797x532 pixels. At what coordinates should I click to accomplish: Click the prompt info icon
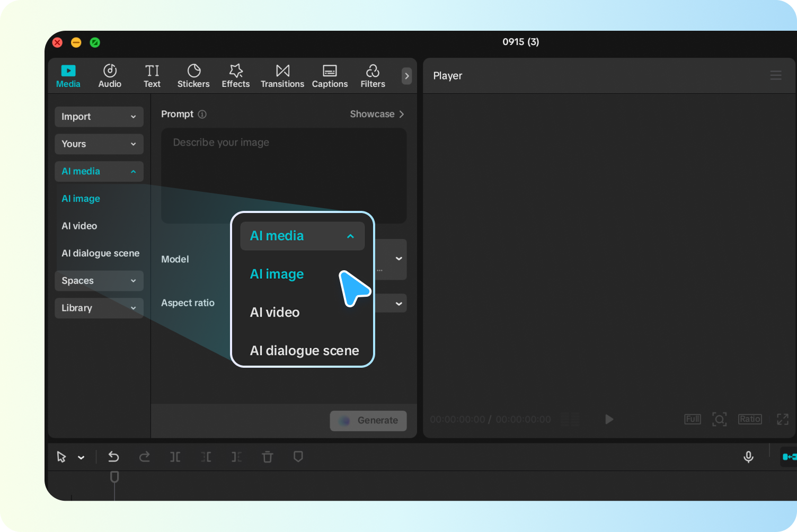[202, 114]
